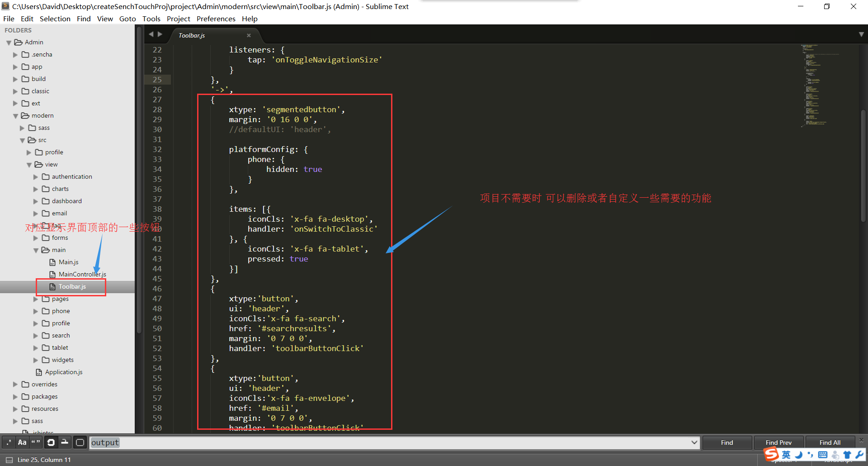Click the overrides folder icon

[25, 384]
